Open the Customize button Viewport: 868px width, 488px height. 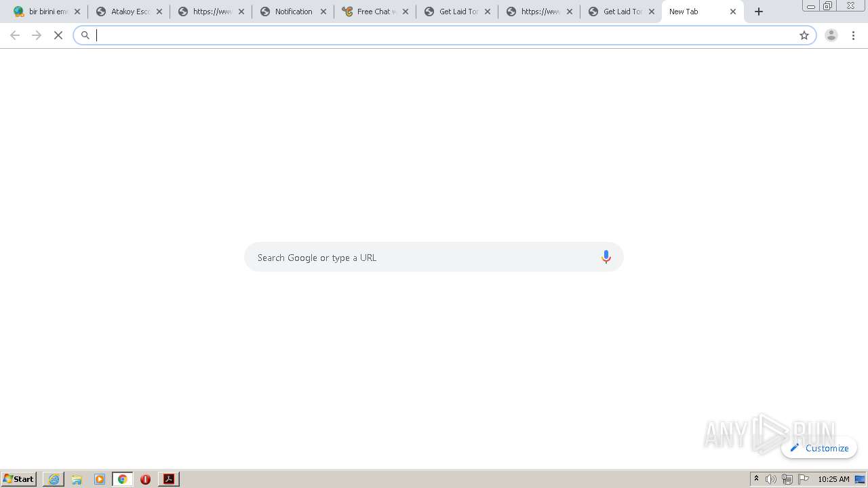[x=819, y=448]
